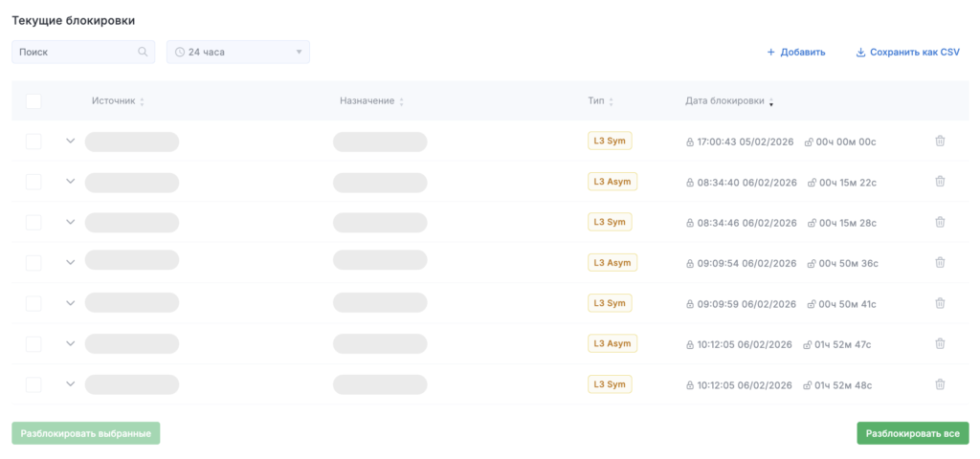Click the search magnifier icon
Image resolution: width=980 pixels, height=459 pixels.
(143, 53)
